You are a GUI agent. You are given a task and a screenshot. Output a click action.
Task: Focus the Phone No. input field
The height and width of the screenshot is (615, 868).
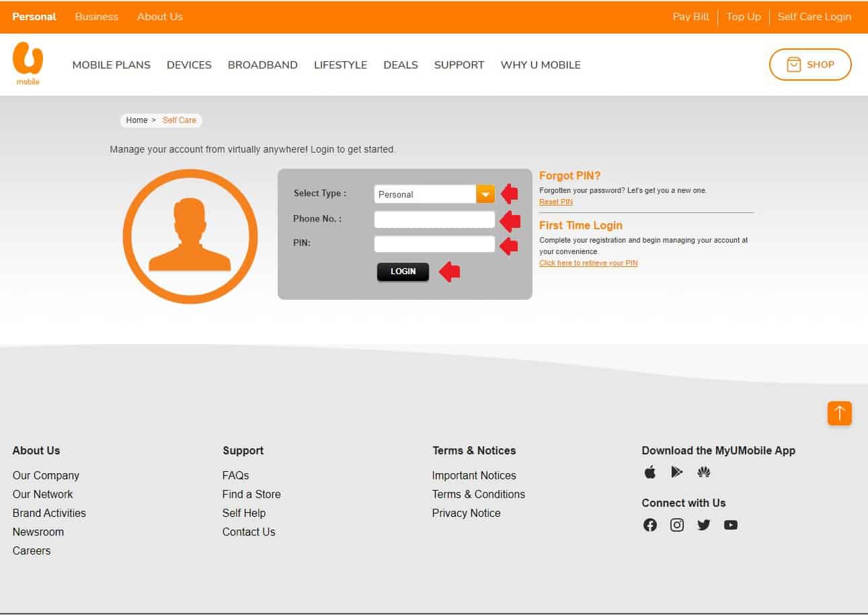coord(434,219)
